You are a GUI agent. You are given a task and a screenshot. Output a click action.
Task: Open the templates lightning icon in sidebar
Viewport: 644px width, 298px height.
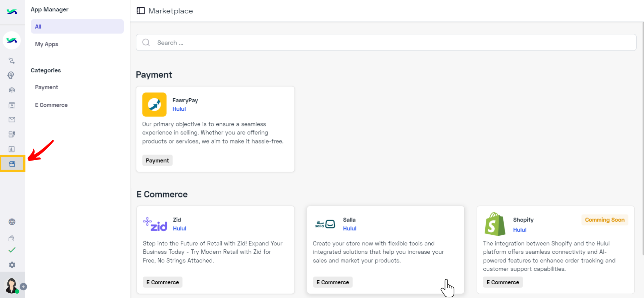coord(12,134)
